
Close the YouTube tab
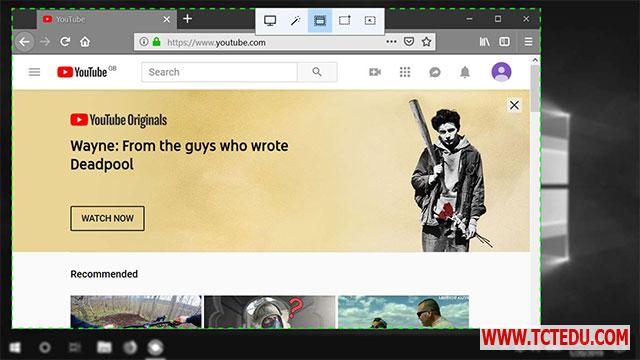pos(167,19)
